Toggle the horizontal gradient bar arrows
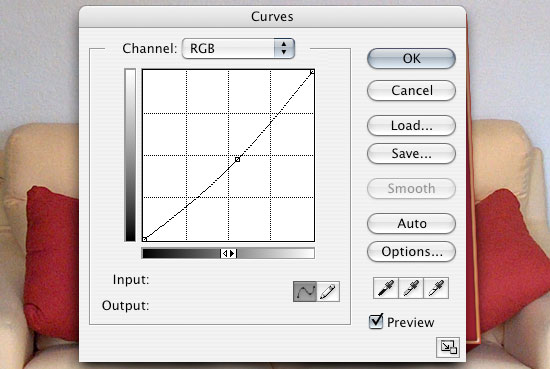Viewport: 550px width, 369px height. tap(228, 253)
